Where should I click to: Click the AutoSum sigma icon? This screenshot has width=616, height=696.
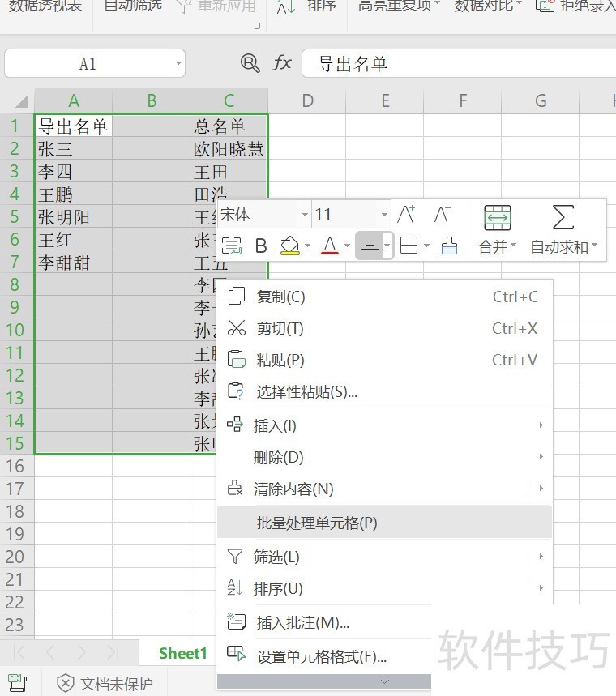pos(563,217)
